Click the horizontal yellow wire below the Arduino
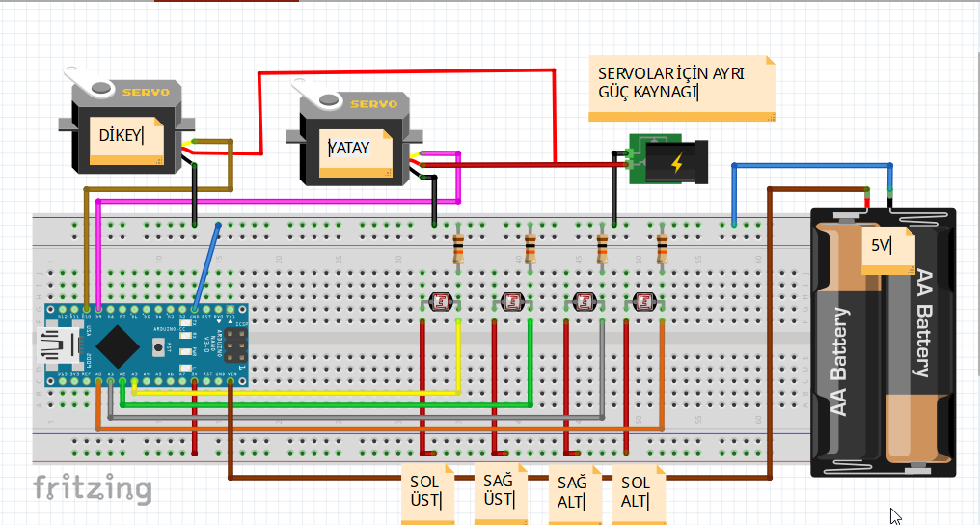The image size is (980, 525). pos(289,393)
